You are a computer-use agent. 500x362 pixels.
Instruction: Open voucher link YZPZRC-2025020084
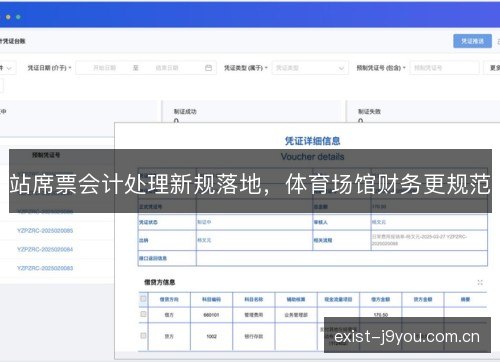point(45,249)
